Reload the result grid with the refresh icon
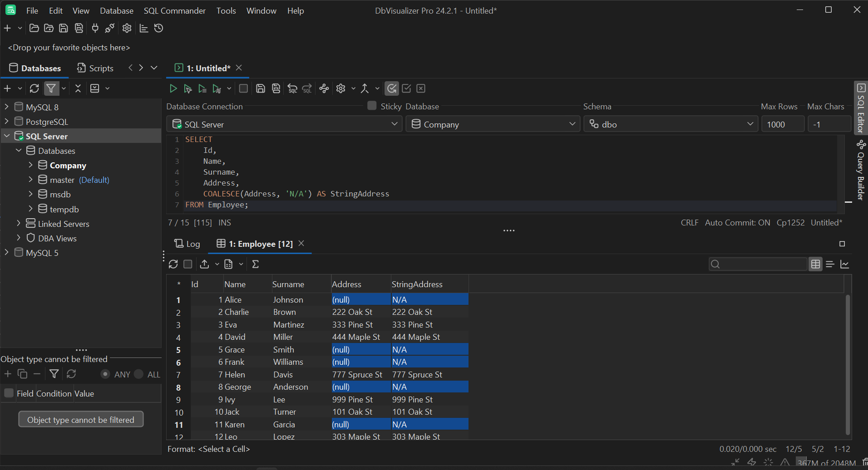This screenshot has height=470, width=868. pos(173,264)
